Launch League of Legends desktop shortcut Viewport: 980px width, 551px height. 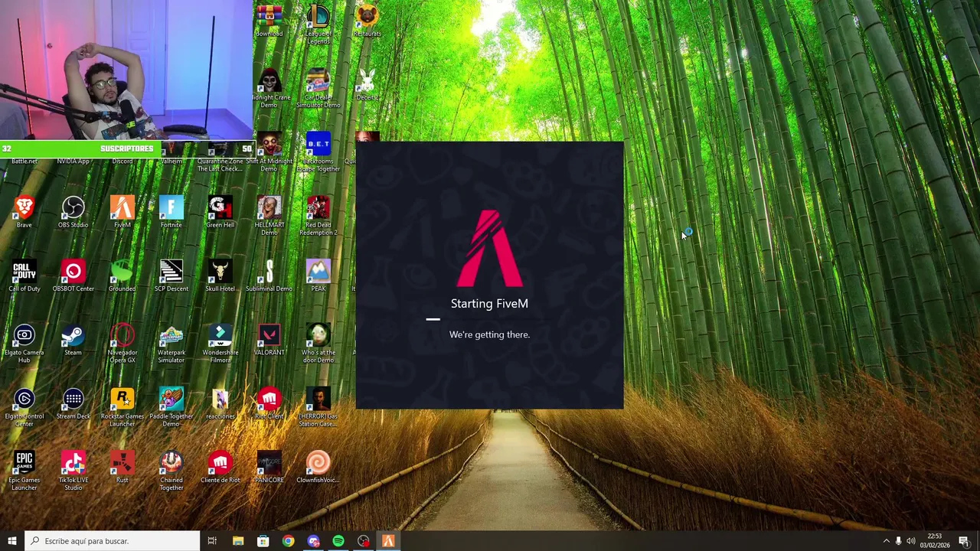pyautogui.click(x=318, y=24)
